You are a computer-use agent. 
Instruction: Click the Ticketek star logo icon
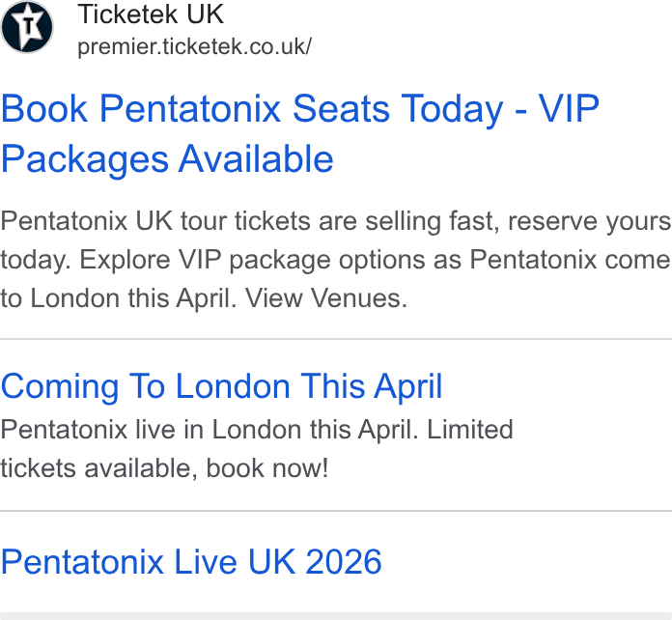[x=27, y=27]
